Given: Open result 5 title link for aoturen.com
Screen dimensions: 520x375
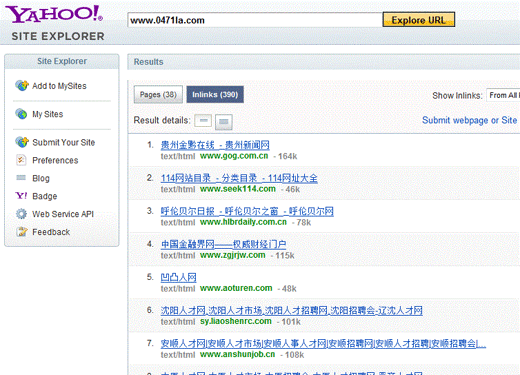Looking at the screenshot, I should click(x=178, y=277).
